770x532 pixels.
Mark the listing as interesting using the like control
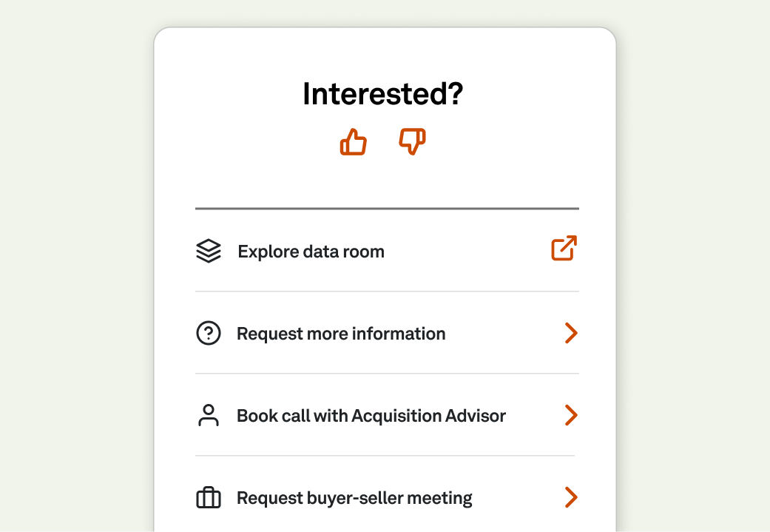coord(353,142)
